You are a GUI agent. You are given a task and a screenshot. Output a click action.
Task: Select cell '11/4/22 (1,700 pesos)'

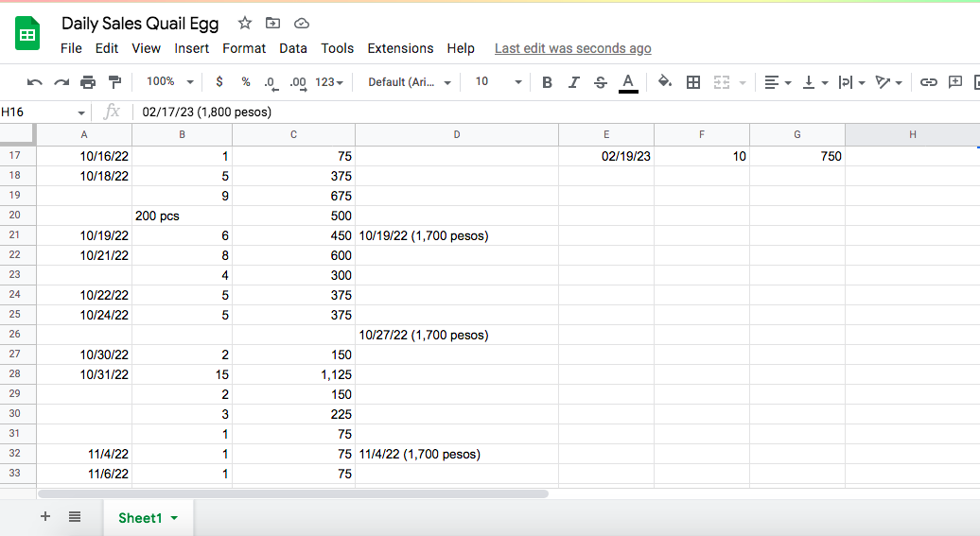[457, 454]
